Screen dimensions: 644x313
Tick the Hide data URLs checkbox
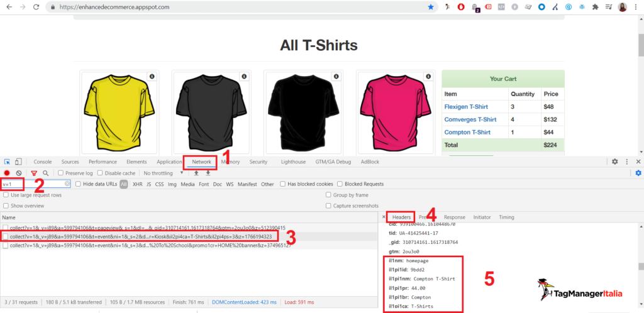tap(79, 184)
